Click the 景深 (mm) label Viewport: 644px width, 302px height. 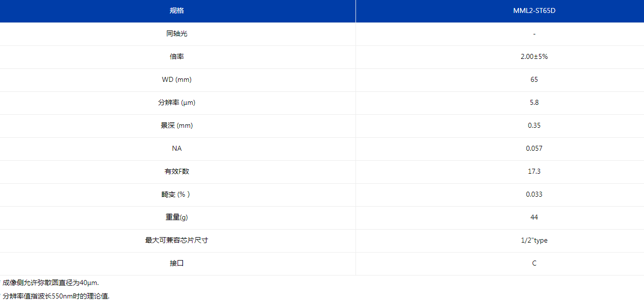(177, 126)
